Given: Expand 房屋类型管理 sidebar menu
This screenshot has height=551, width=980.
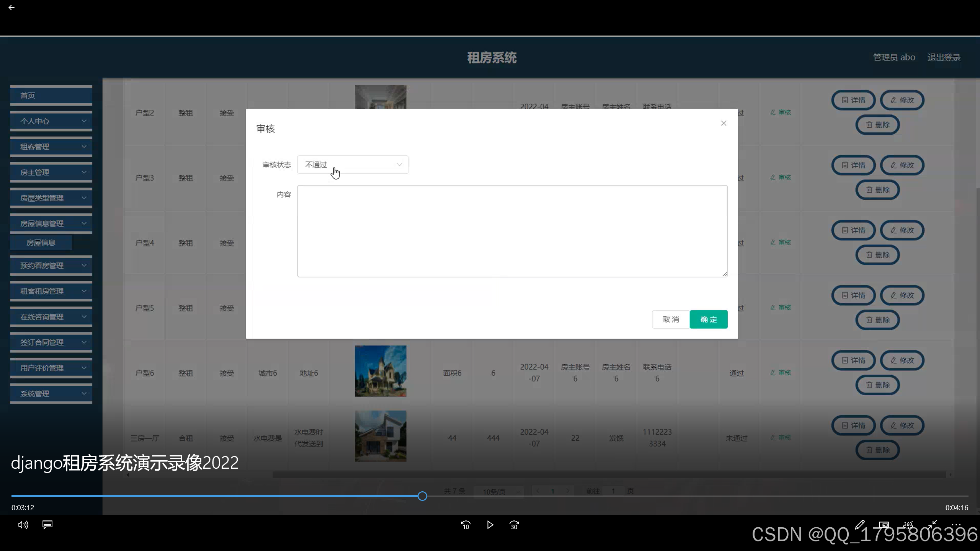Looking at the screenshot, I should tap(51, 198).
